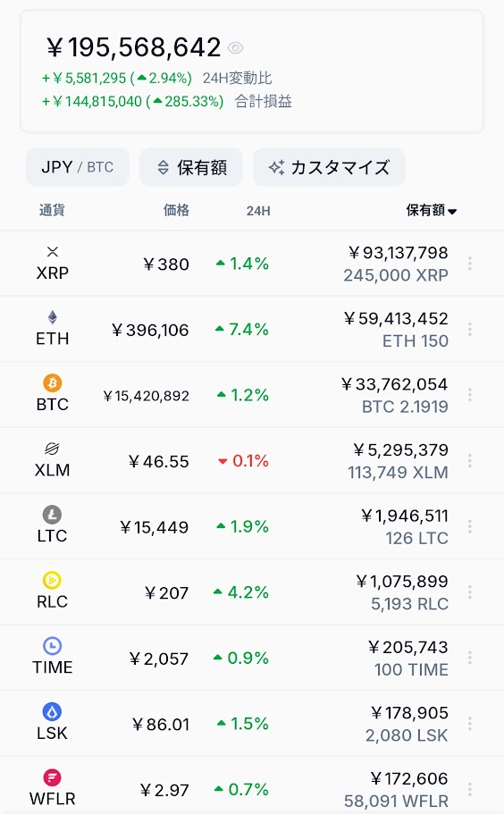
Task: Open three-dot menu for BTC row
Action: pyautogui.click(x=470, y=395)
